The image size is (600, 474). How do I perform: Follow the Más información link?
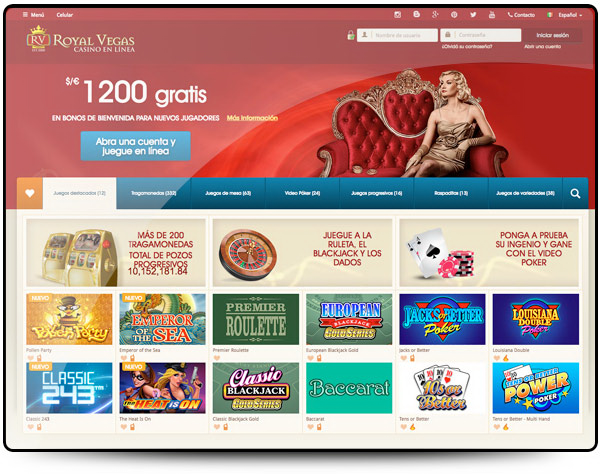[252, 118]
